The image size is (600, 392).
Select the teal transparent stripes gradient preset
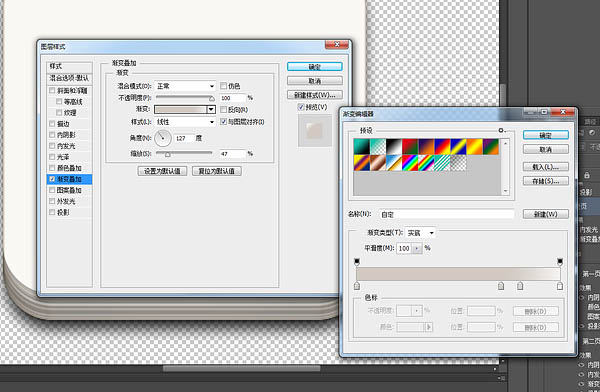[442, 163]
